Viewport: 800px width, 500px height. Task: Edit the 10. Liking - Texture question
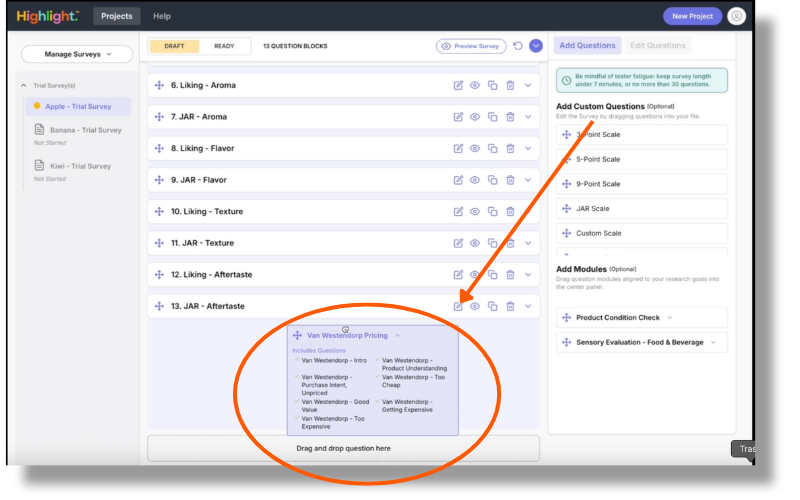[458, 211]
